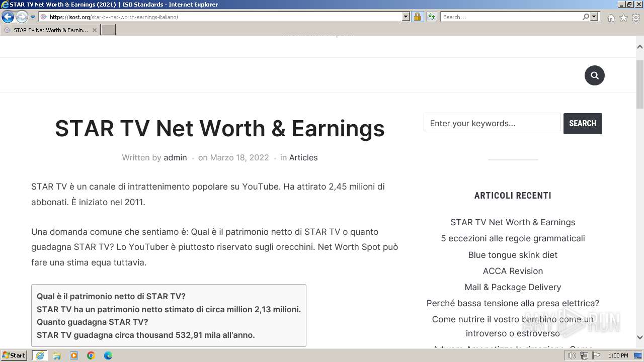The height and width of the screenshot is (362, 644).
Task: Open the Windows Start button
Action: click(14, 355)
